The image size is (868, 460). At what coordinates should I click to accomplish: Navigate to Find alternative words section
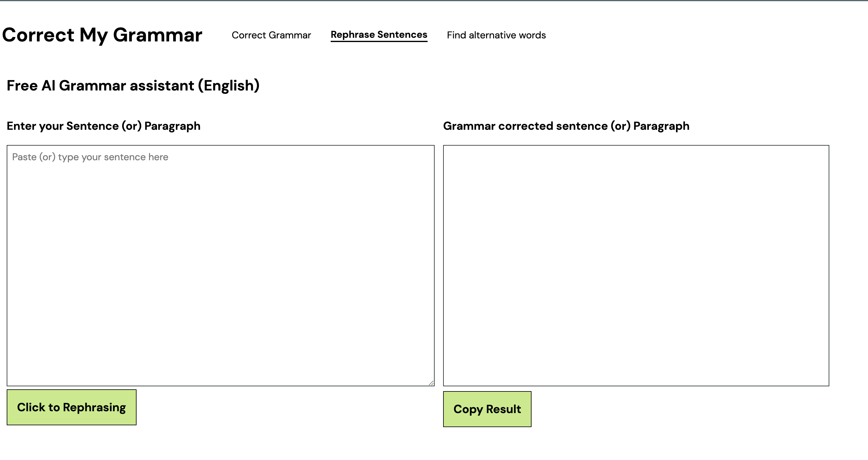coord(496,35)
